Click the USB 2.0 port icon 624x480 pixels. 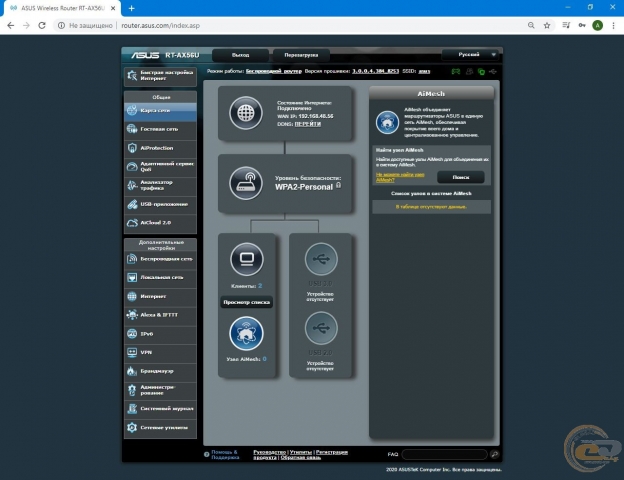click(x=321, y=328)
